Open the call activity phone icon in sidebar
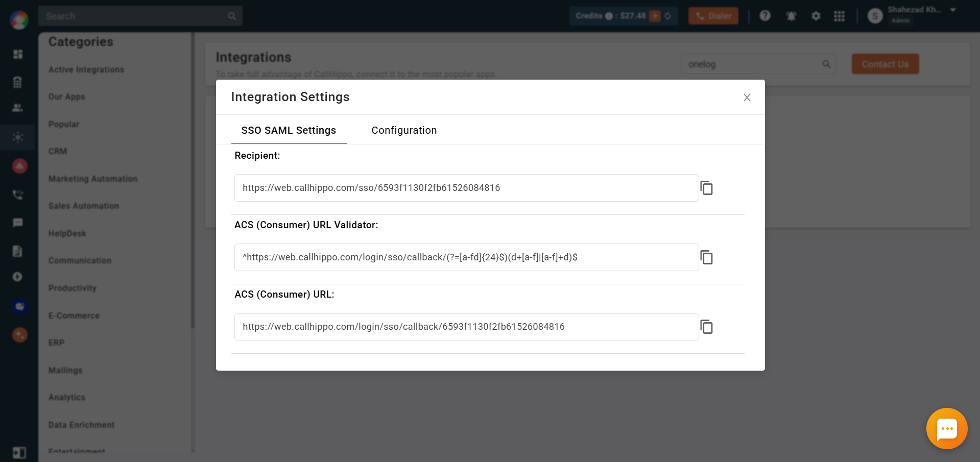 18,194
